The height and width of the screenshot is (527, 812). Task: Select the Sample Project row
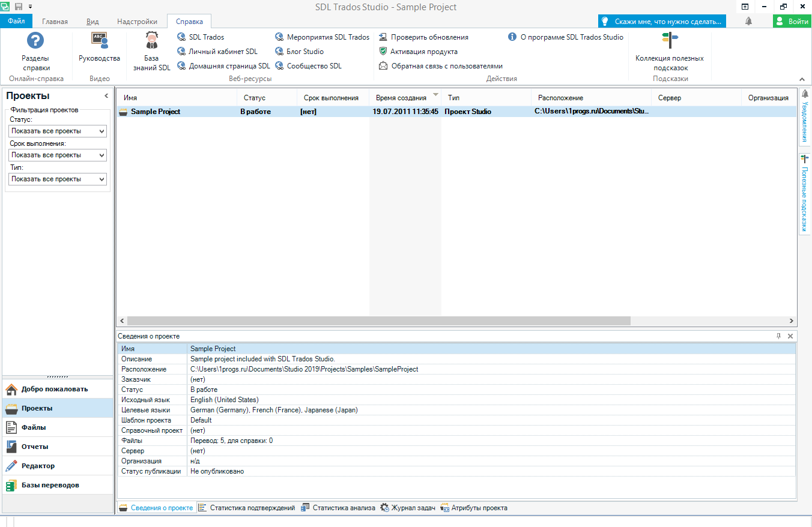point(456,112)
